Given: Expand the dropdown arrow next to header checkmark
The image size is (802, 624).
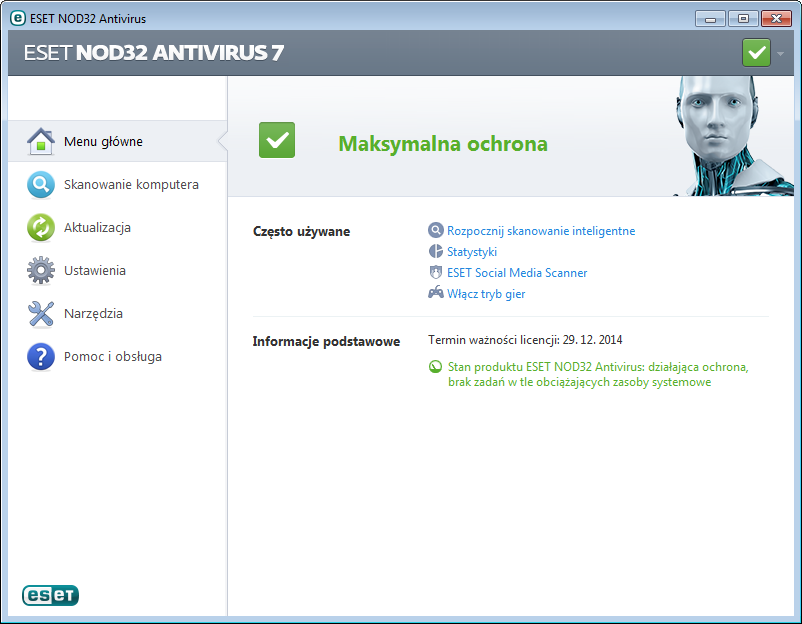Looking at the screenshot, I should point(781,53).
